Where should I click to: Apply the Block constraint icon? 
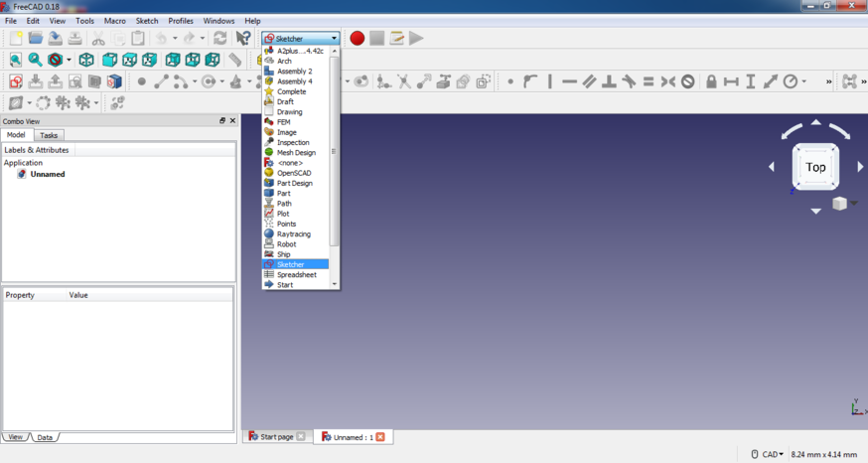click(687, 81)
